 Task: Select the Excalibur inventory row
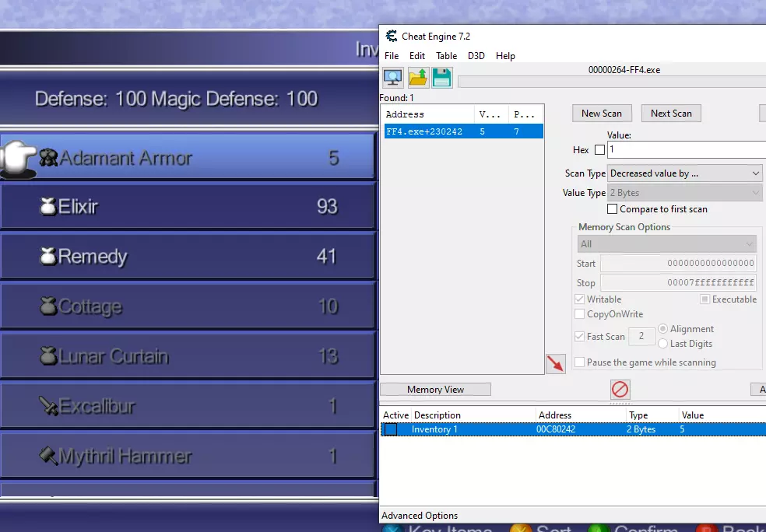[188, 406]
